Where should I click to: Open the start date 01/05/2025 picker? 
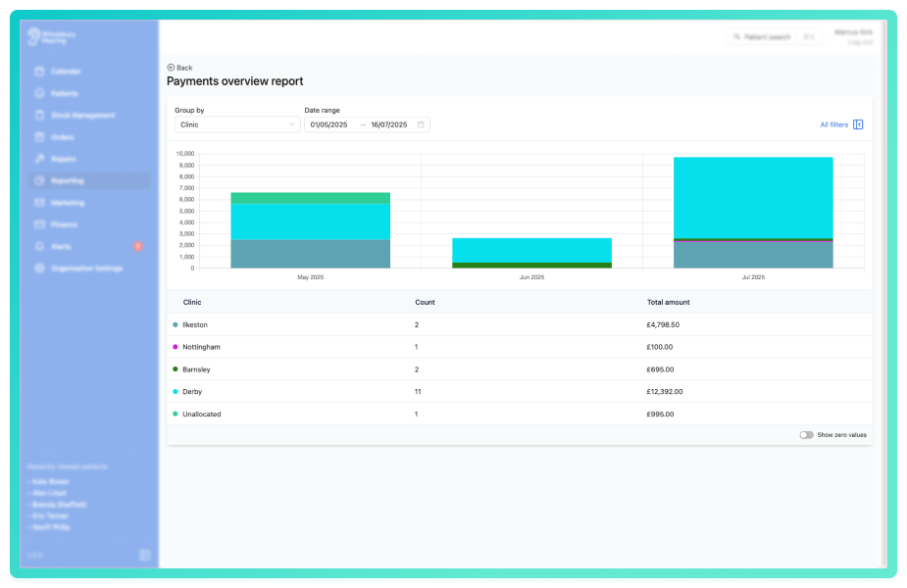pyautogui.click(x=328, y=124)
